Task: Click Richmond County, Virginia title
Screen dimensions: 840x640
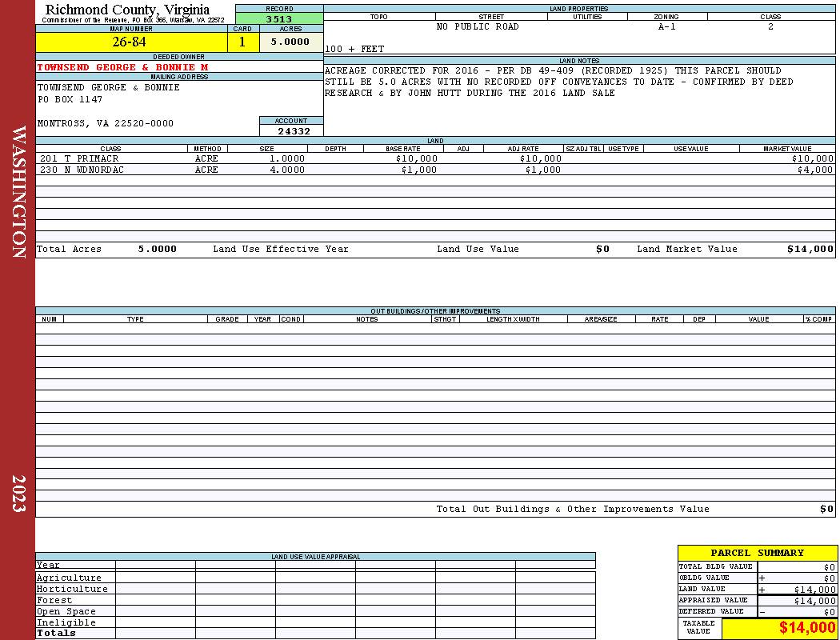Action: (x=127, y=9)
